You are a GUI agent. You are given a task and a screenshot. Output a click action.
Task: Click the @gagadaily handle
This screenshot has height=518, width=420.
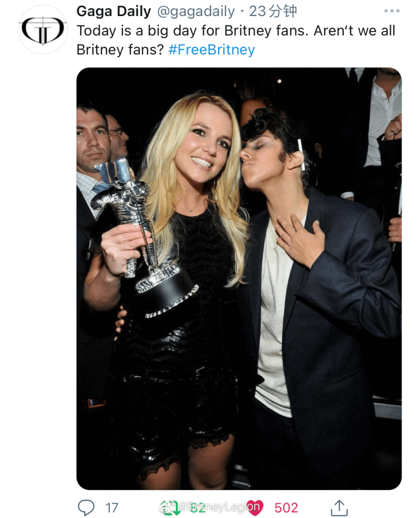[x=196, y=12]
